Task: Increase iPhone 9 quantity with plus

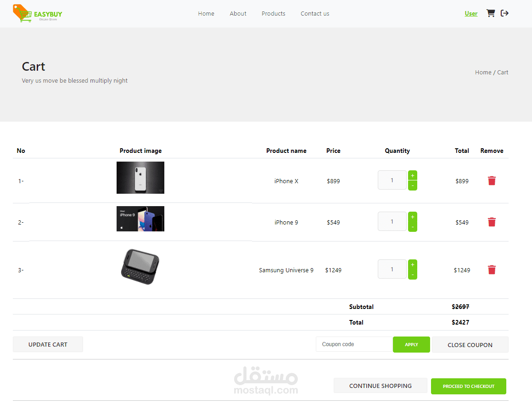Action: click(x=413, y=217)
